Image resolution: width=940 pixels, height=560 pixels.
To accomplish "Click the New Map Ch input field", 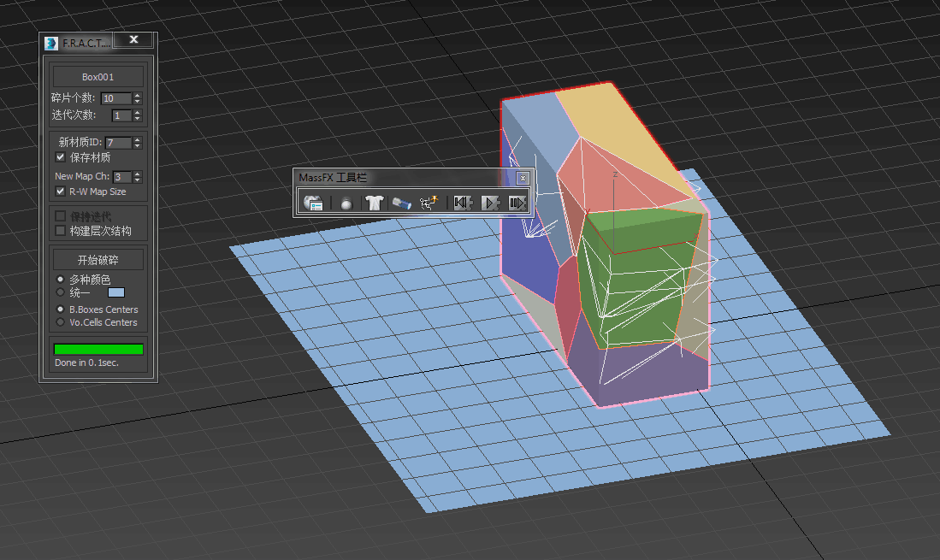I will [x=122, y=177].
